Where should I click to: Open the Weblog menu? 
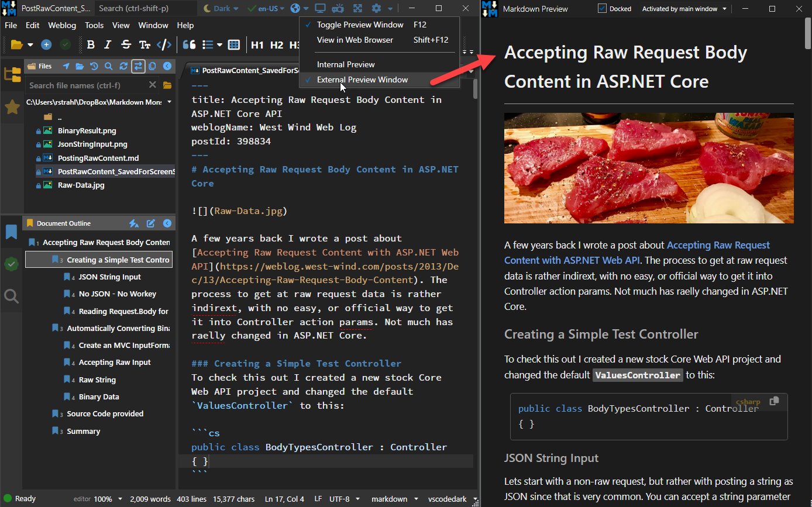click(61, 25)
